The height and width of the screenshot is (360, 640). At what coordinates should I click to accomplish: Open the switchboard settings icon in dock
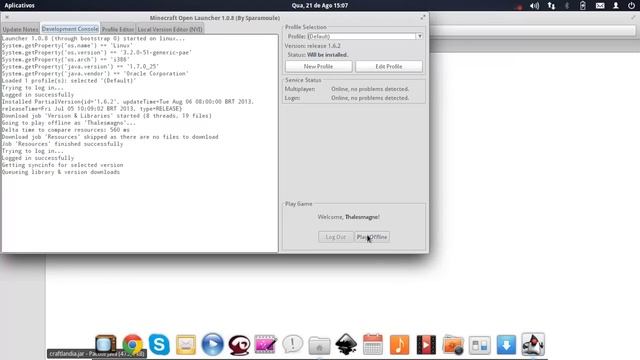(x=480, y=345)
